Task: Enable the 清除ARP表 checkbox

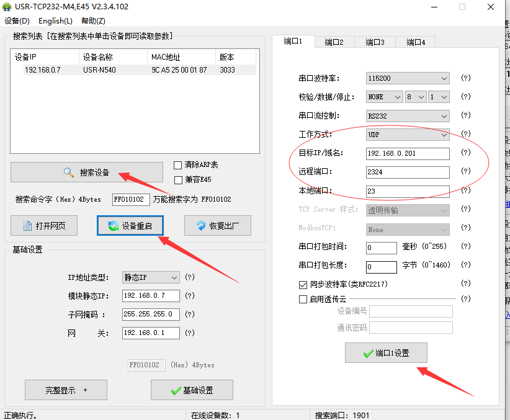Action: tap(178, 165)
